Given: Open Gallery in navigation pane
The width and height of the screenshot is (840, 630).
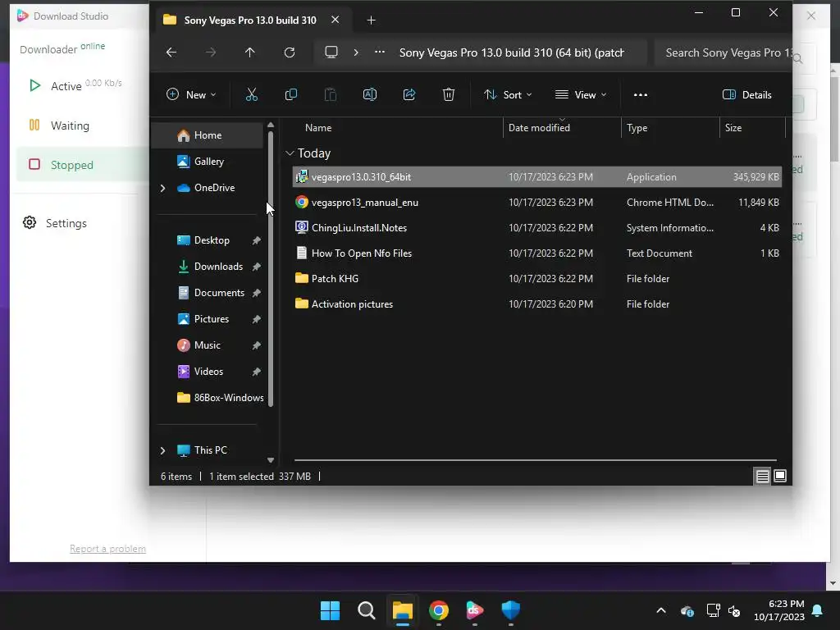Looking at the screenshot, I should pos(208,162).
